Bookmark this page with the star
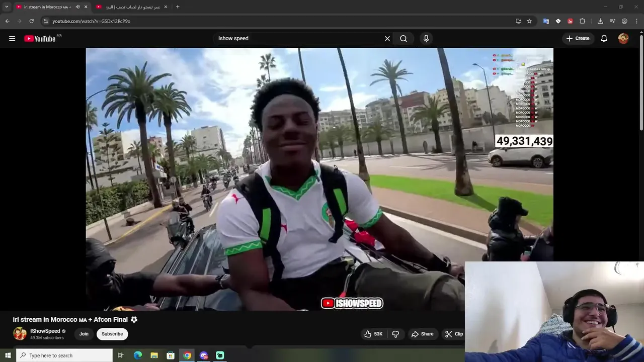Viewport: 644px width, 362px height. [x=529, y=21]
